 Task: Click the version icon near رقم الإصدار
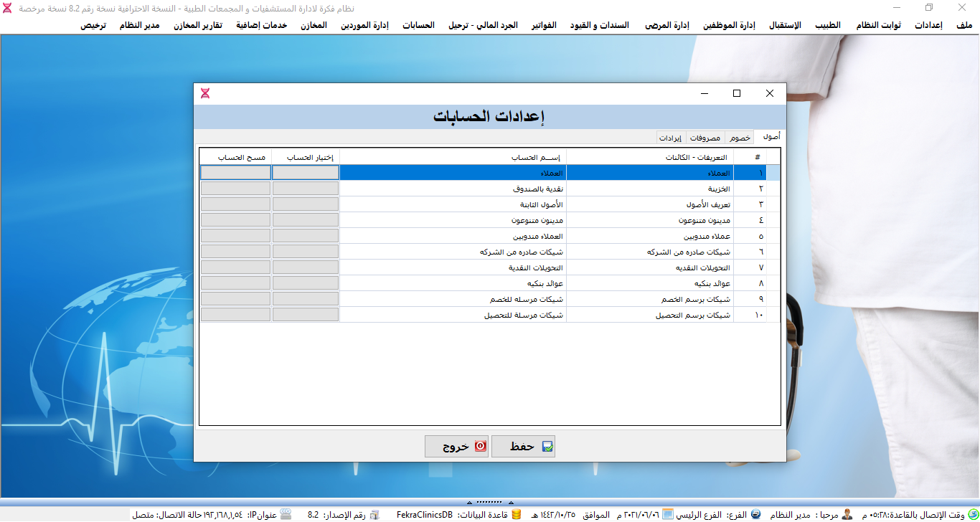(x=374, y=515)
